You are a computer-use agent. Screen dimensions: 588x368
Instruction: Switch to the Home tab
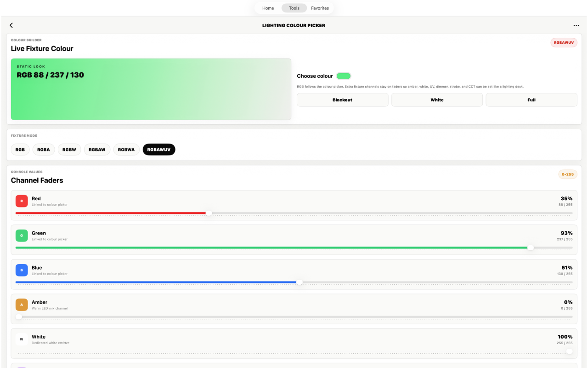coord(268,8)
